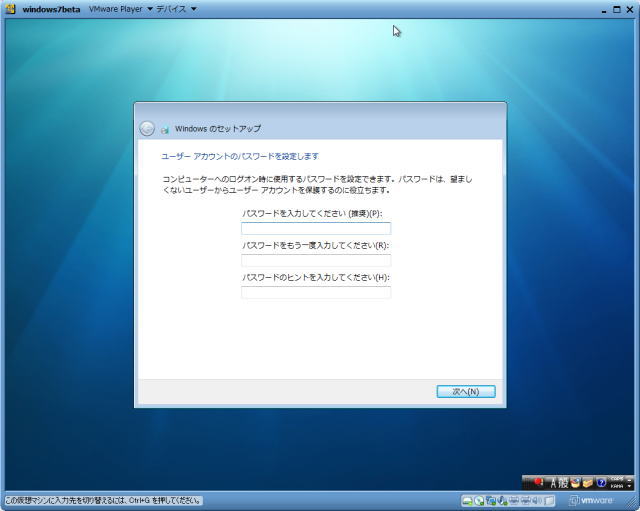
Task: Maximize the VMware Player window
Action: coord(617,9)
